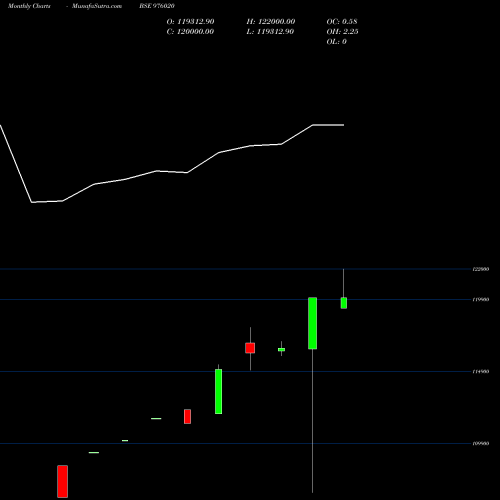The width and height of the screenshot is (500, 500).
Task: Click the high value 'H: 122000.00'
Action: point(271,22)
